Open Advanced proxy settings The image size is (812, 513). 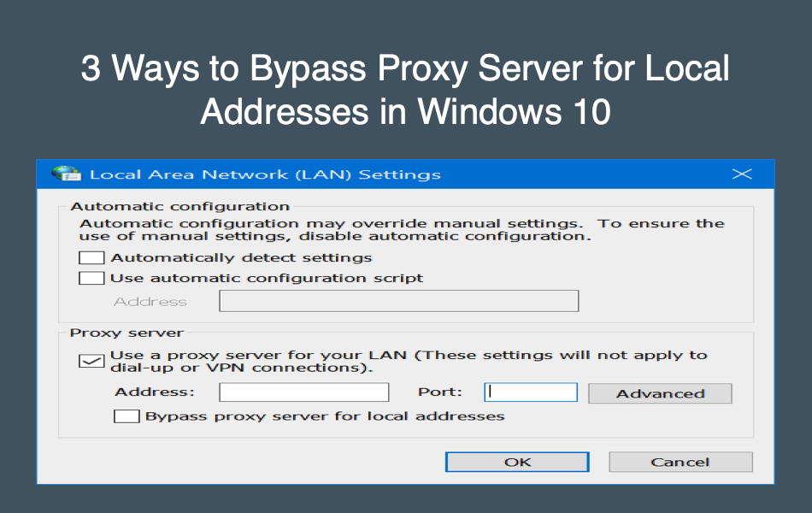click(x=660, y=394)
